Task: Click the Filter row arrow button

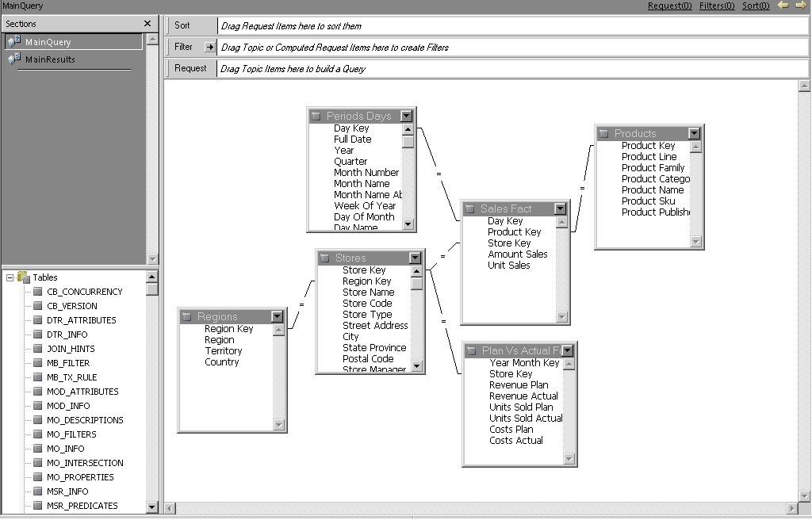Action: [209, 46]
